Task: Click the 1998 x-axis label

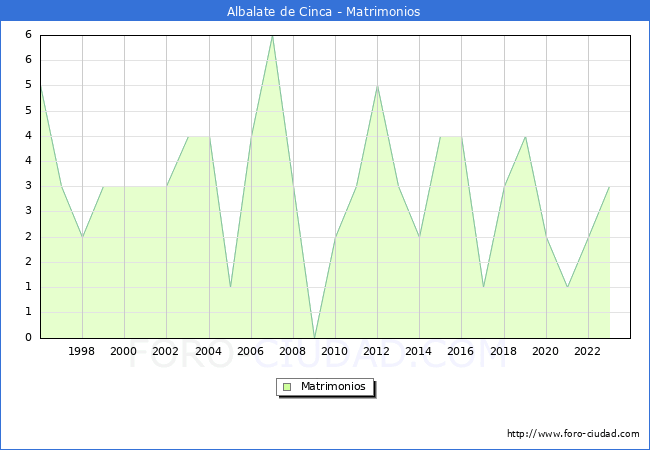Action: 81,351
